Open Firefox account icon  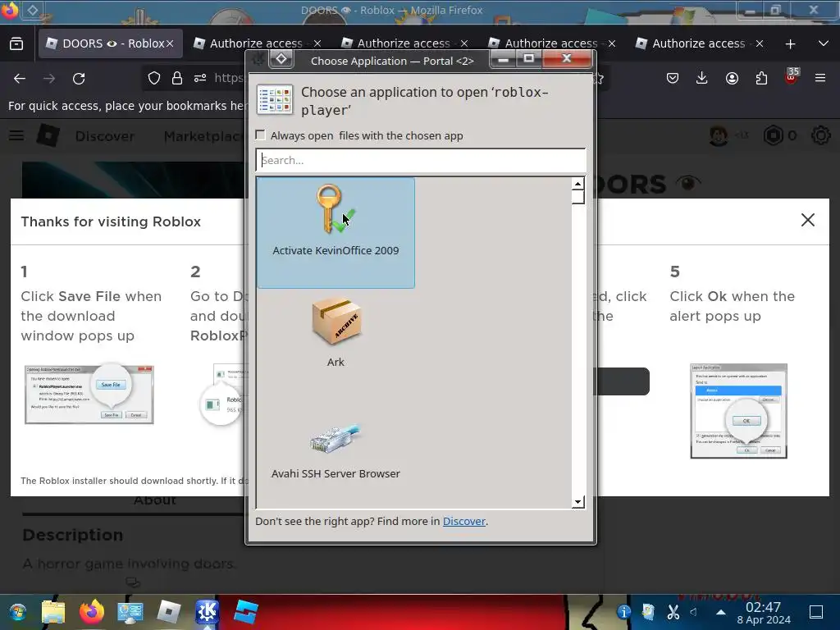[732, 78]
